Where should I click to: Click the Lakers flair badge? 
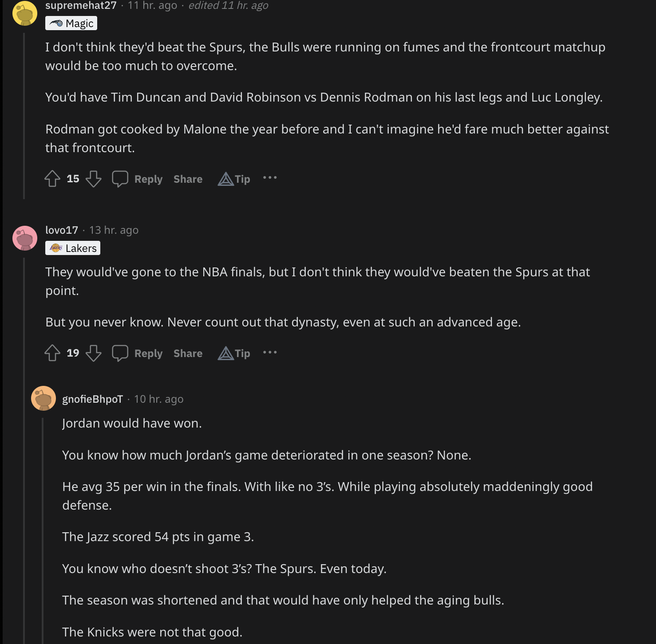(x=73, y=248)
